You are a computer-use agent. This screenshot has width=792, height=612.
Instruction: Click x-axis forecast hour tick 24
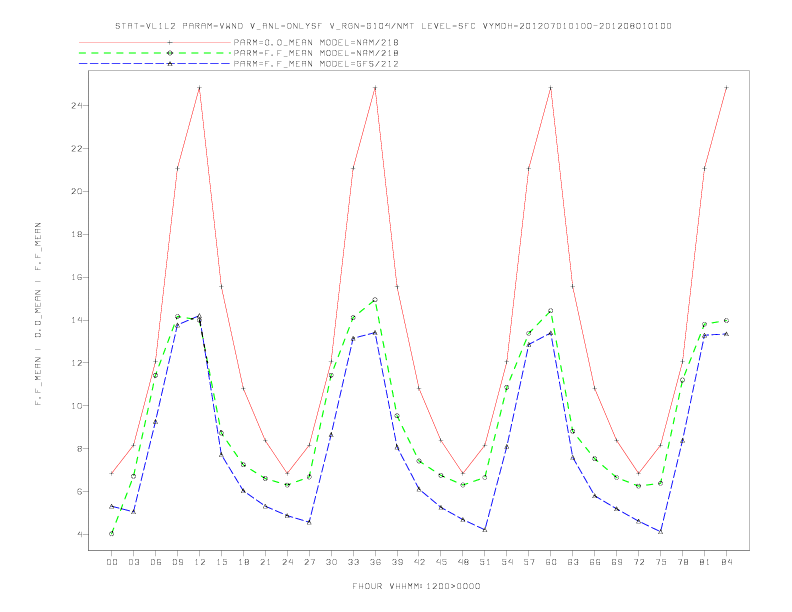(x=287, y=562)
